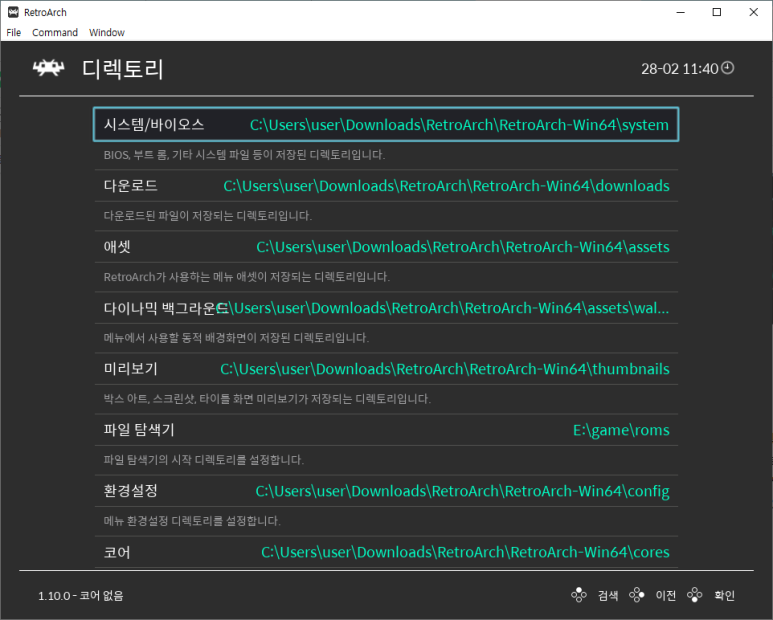Viewport: 773px width, 620px height.
Task: Click the BIOS description under 시스템/바이오스
Action: tap(244, 155)
